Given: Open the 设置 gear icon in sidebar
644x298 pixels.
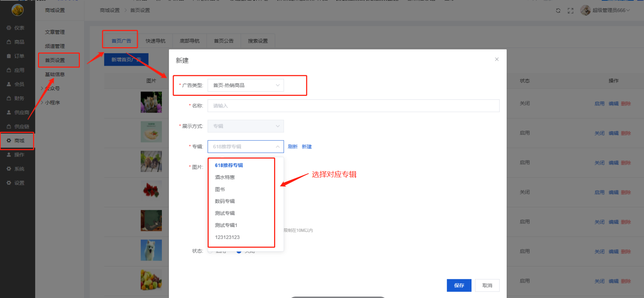Looking at the screenshot, I should (x=9, y=183).
